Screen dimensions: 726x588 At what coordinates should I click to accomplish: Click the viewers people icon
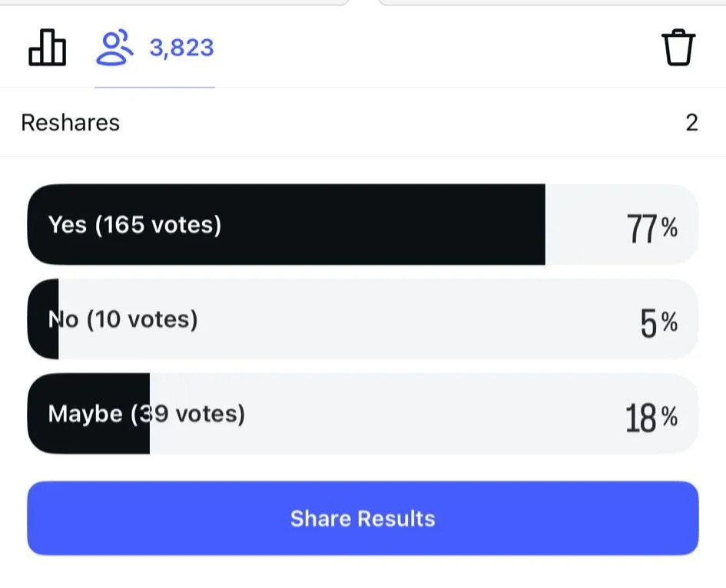[114, 48]
